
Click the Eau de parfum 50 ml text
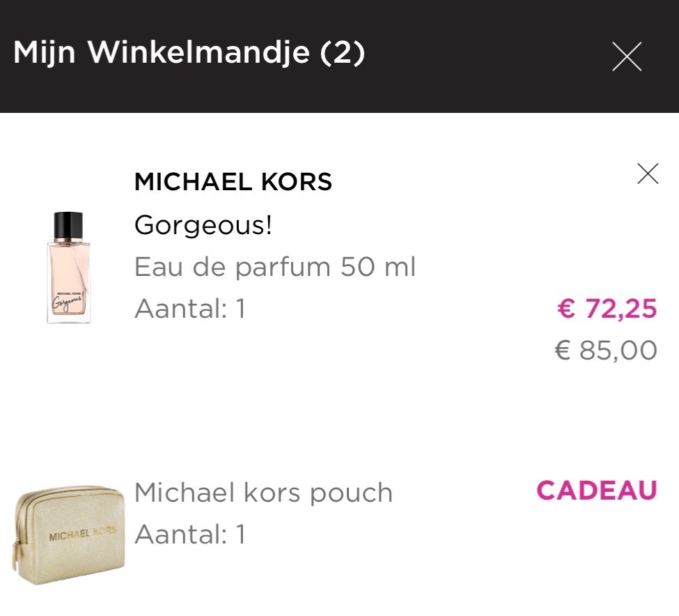[x=274, y=266]
